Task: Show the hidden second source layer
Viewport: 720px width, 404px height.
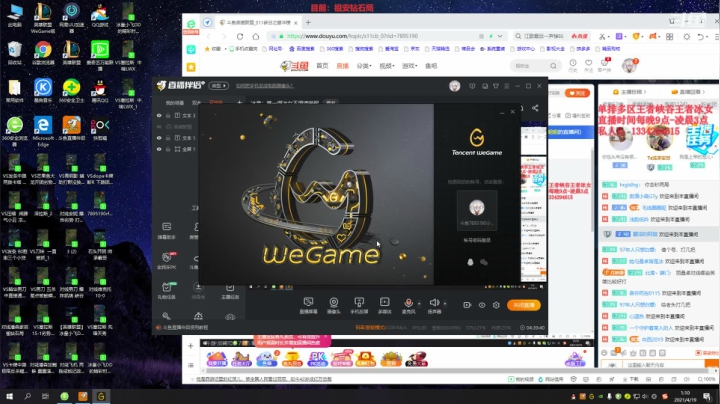Action: pyautogui.click(x=159, y=127)
